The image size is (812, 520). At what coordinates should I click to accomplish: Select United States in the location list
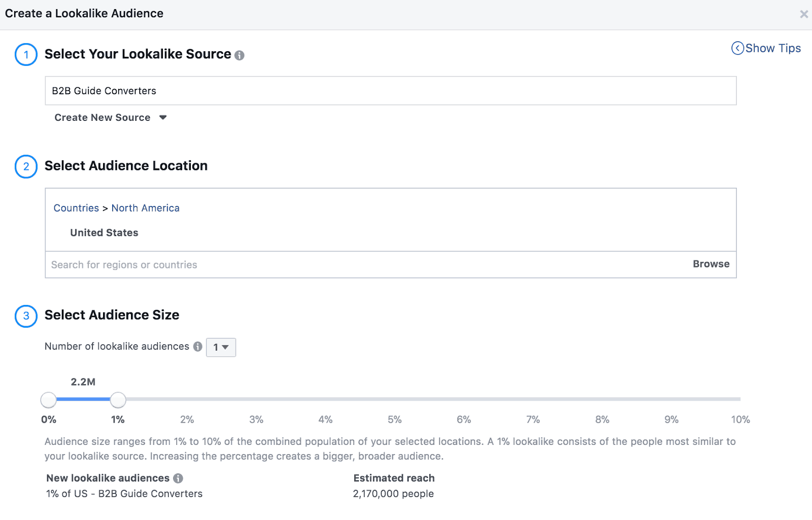pos(104,233)
